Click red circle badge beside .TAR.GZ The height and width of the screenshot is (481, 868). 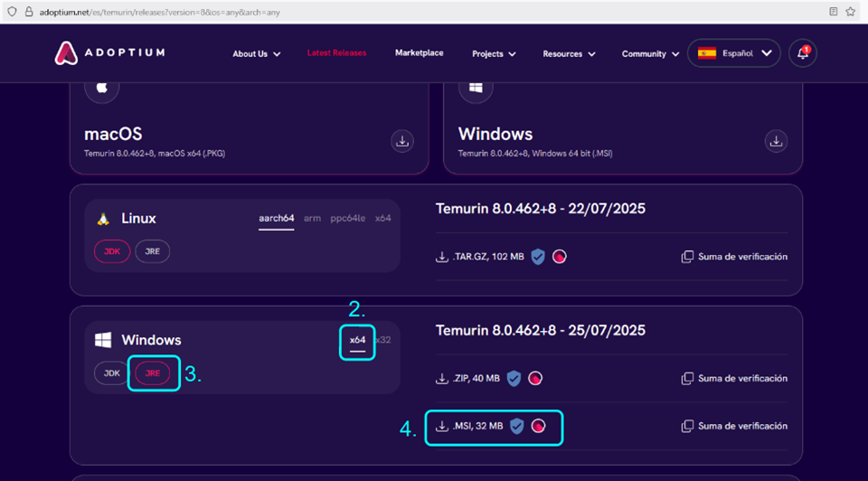559,257
